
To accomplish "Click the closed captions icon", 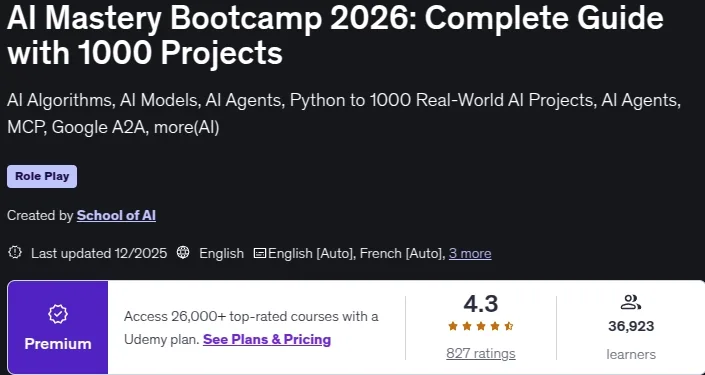I will (x=260, y=254).
